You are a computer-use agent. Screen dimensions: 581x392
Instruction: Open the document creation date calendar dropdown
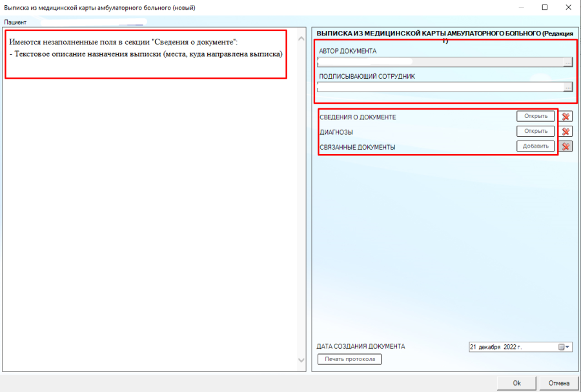[565, 348]
